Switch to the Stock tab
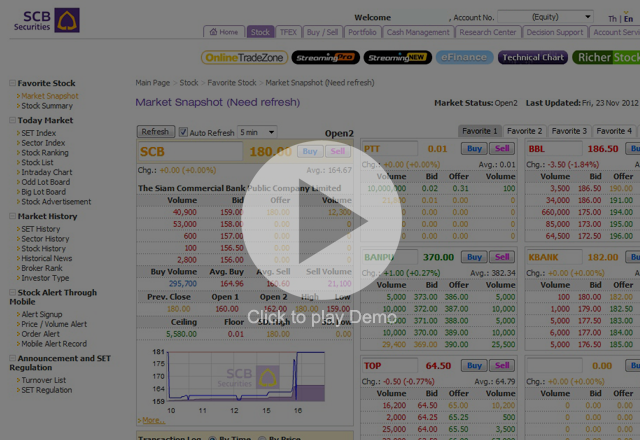Viewport: 640px width, 440px height. click(260, 32)
